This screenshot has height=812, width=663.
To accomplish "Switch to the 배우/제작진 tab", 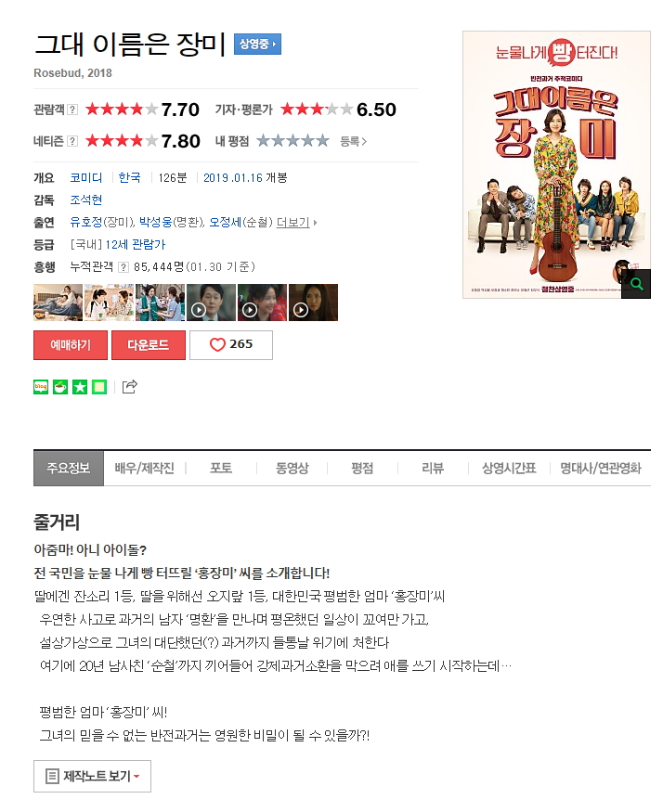I will (144, 468).
